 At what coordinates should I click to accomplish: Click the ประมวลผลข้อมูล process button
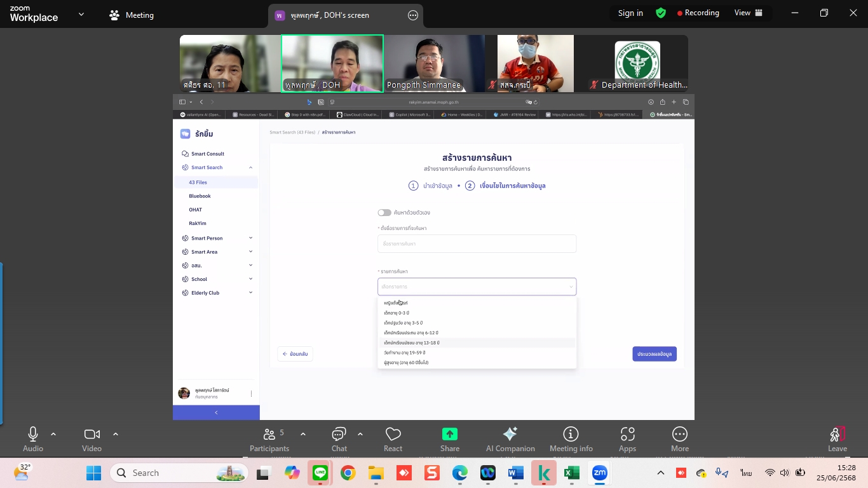point(654,354)
